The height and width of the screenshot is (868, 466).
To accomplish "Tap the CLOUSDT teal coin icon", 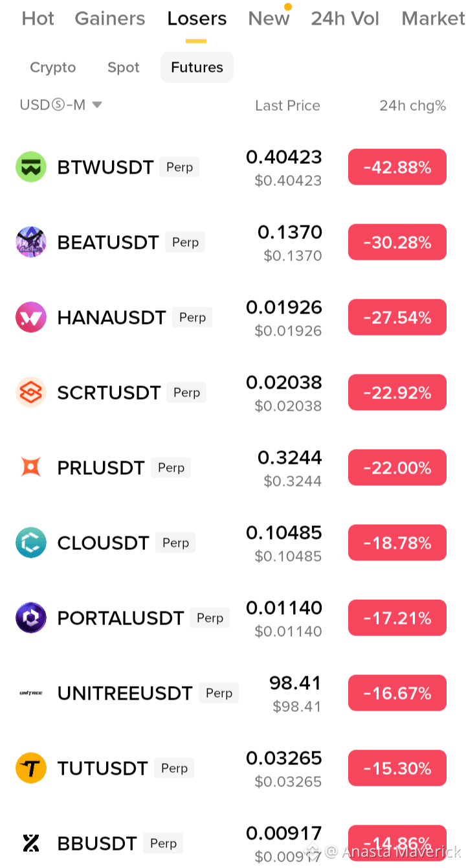I will 31,543.
